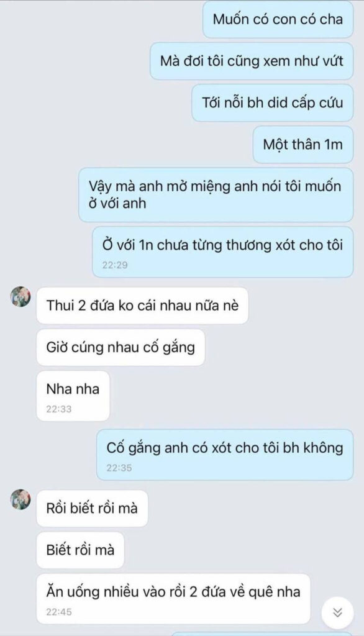Click the 22:45 timestamp
Screen dimensions: 364x636
(x=59, y=612)
